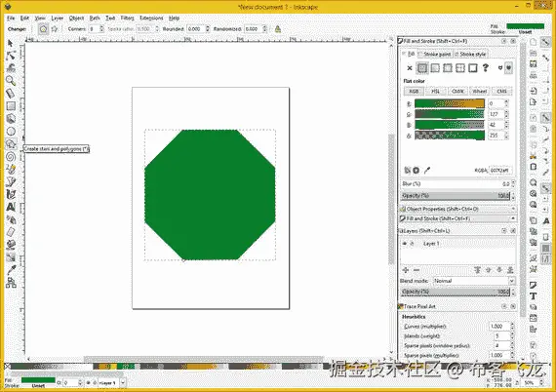This screenshot has width=556, height=392.
Task: Open the Layer menu
Action: coord(58,19)
